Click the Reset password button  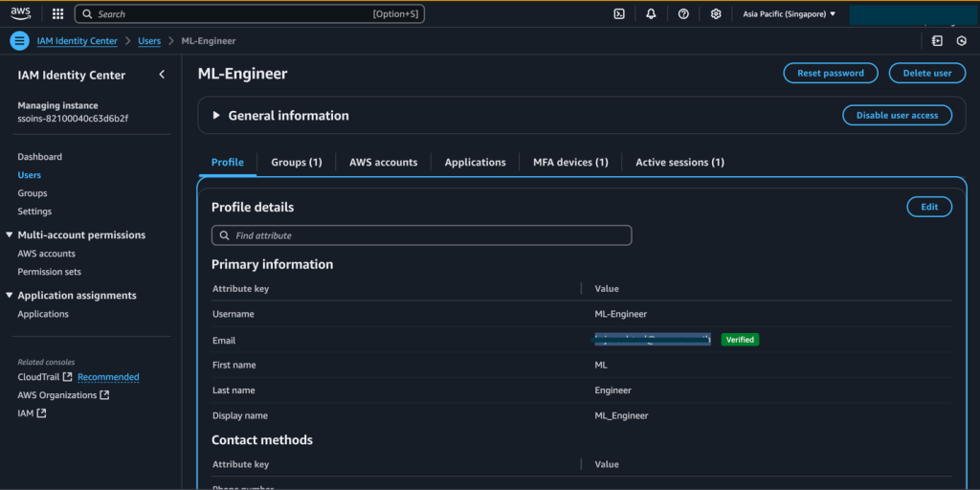click(830, 73)
